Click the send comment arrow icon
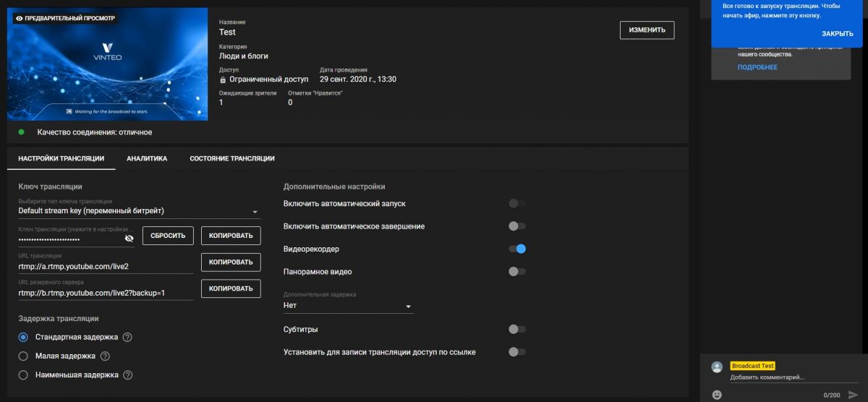Viewport: 868px width, 402px height. 852,395
